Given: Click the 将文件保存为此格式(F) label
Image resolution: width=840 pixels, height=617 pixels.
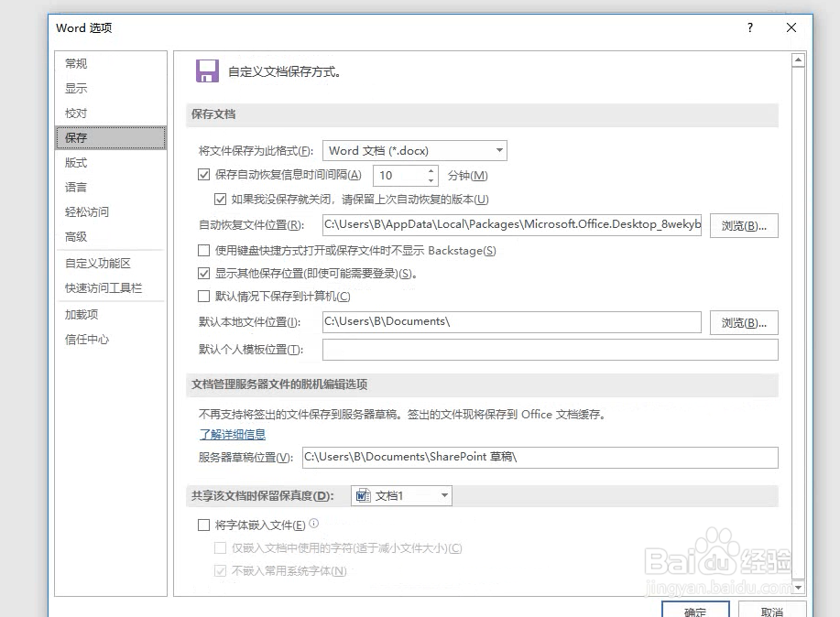Looking at the screenshot, I should click(256, 151).
